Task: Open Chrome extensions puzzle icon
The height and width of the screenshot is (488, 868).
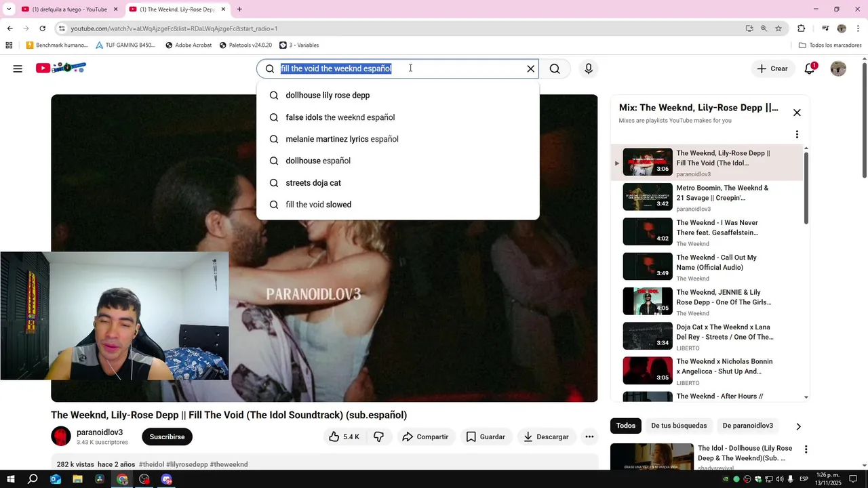Action: click(x=802, y=28)
